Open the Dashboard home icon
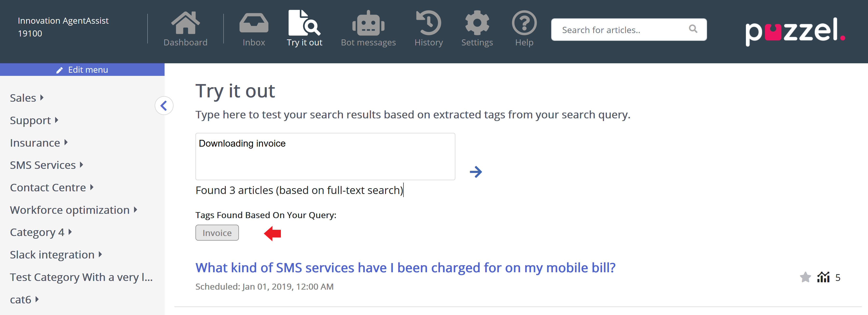 (x=185, y=23)
